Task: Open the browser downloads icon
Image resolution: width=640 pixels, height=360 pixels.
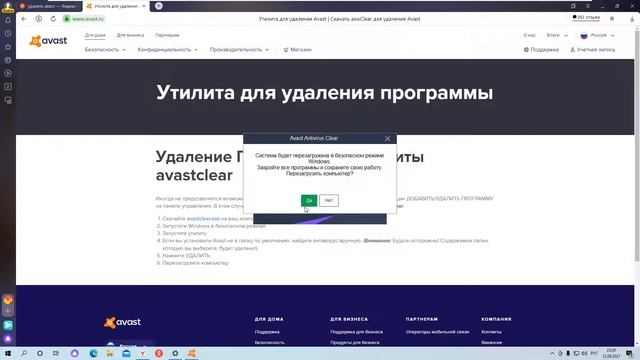Action: (x=632, y=19)
